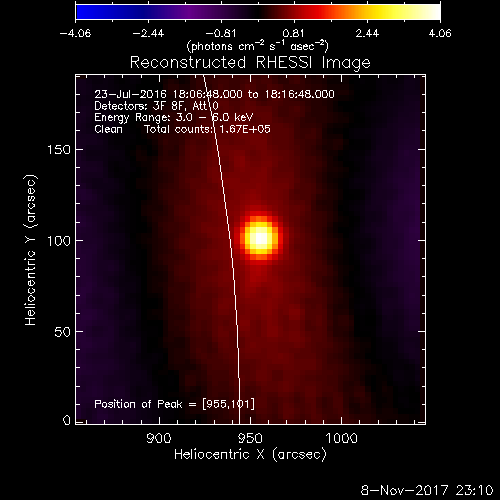Click the color bar label '0.81'

click(x=293, y=33)
